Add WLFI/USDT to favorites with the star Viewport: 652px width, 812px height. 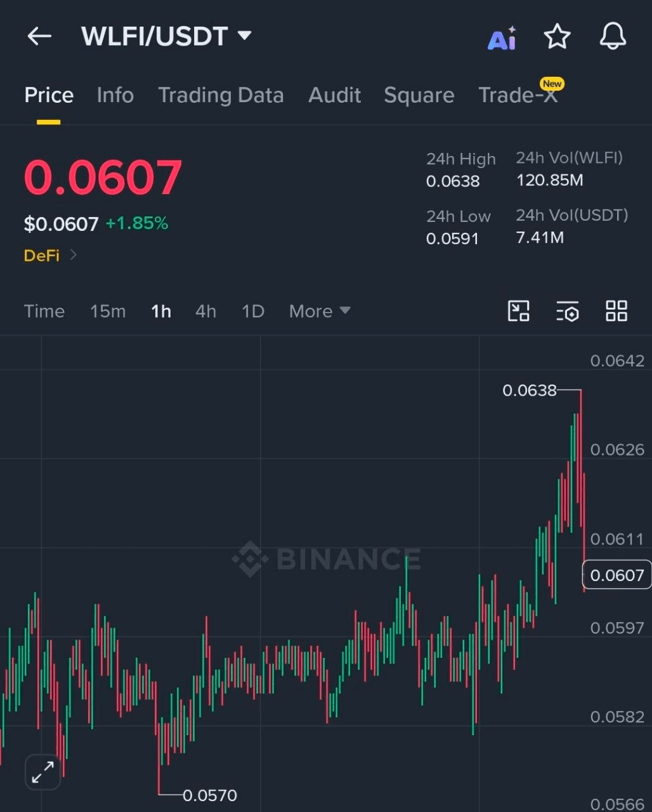557,36
